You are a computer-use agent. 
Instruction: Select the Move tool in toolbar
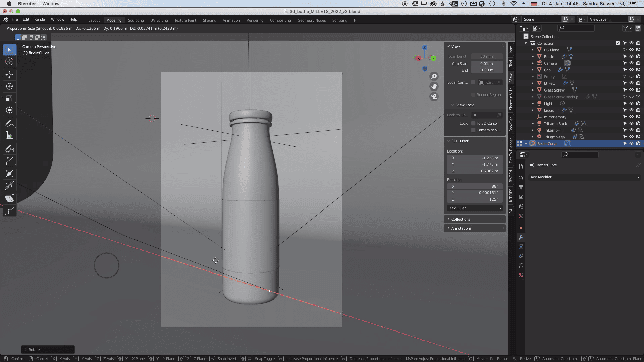click(x=9, y=74)
